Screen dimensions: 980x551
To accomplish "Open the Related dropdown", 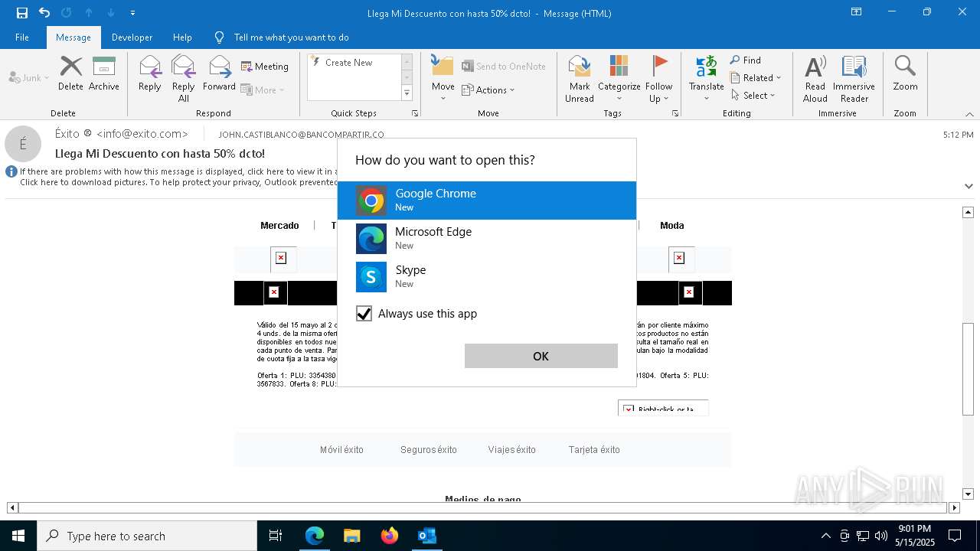I will 756,78.
